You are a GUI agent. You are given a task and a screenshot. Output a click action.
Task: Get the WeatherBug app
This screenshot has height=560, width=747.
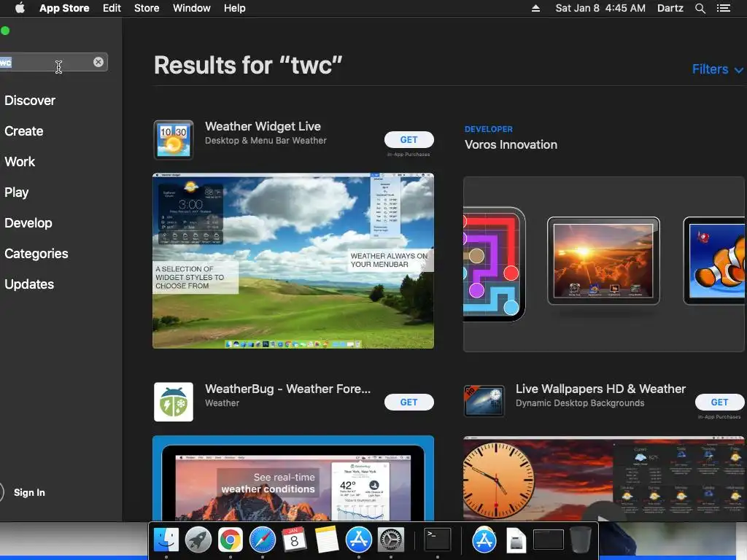click(x=409, y=402)
